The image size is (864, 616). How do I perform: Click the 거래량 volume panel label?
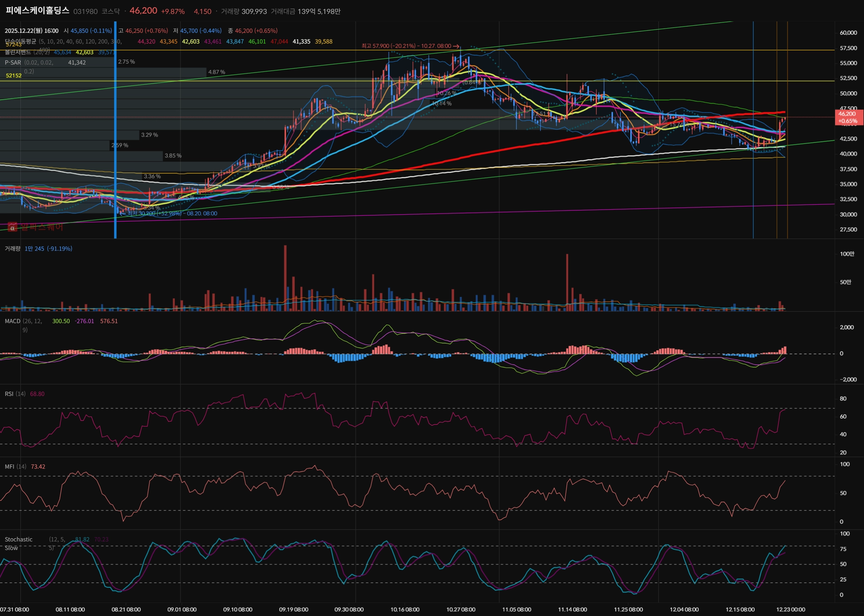(12, 249)
